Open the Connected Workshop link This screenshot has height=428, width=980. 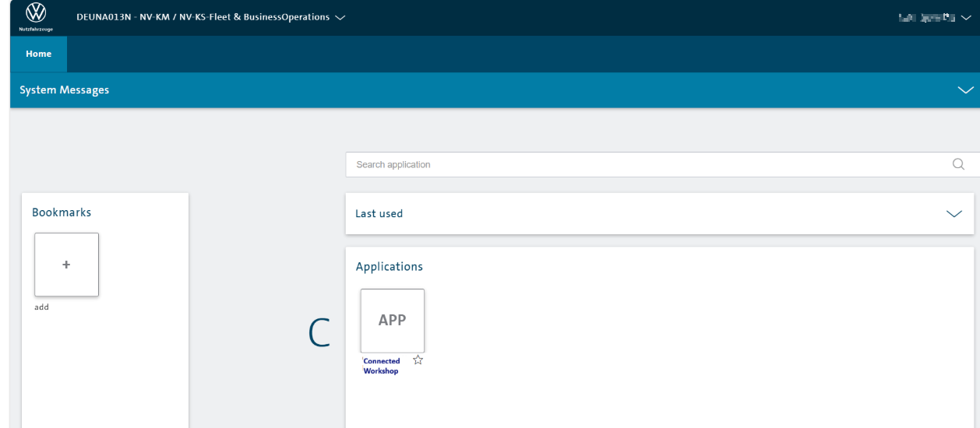point(382,366)
